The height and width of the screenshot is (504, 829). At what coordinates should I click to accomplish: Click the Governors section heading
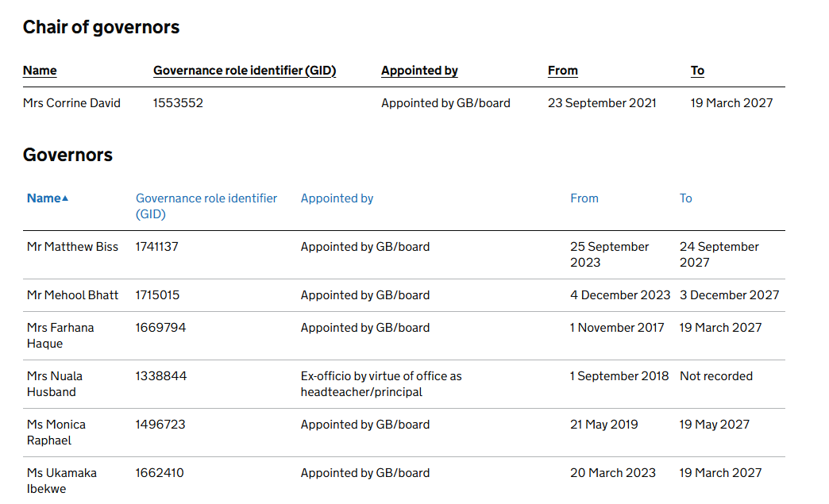tap(67, 155)
